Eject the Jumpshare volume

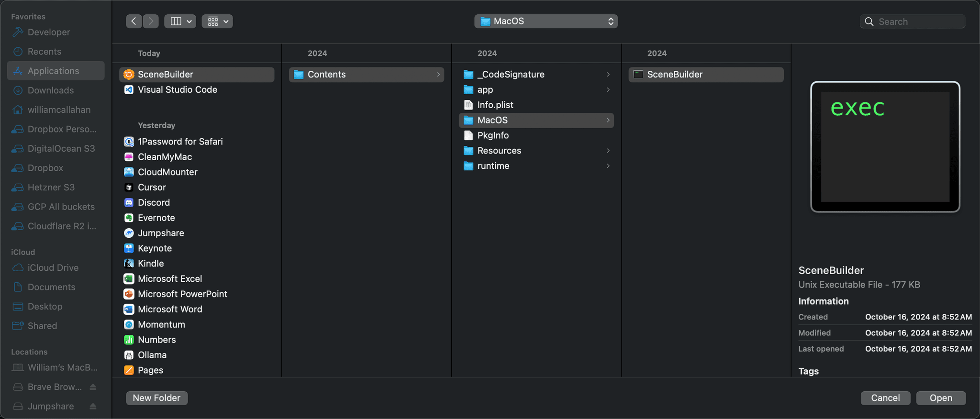93,407
